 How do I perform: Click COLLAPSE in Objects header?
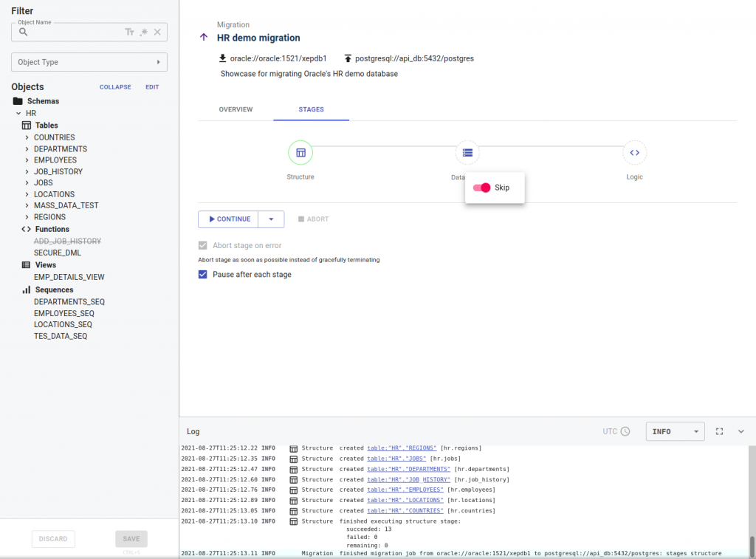tap(115, 87)
